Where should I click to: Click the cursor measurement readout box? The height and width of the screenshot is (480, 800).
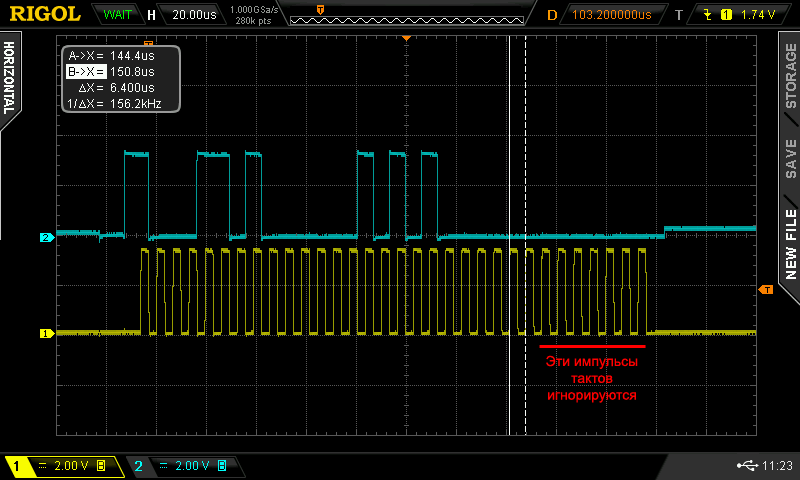pyautogui.click(x=121, y=79)
